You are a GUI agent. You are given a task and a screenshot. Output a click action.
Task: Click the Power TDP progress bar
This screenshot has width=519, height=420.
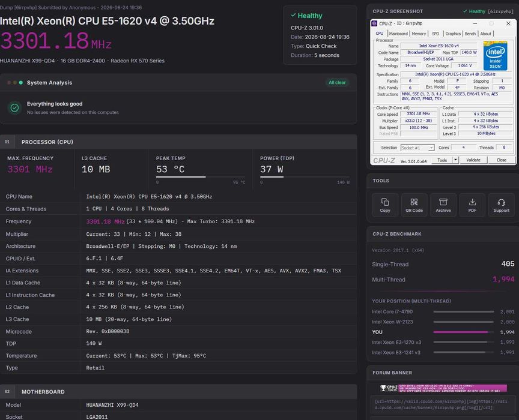click(x=305, y=177)
